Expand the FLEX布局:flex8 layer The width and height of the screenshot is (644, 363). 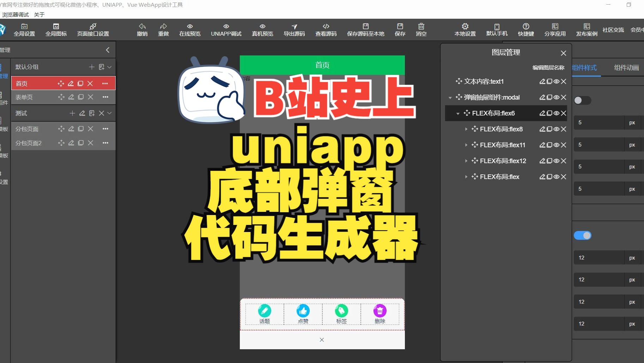[x=466, y=129]
